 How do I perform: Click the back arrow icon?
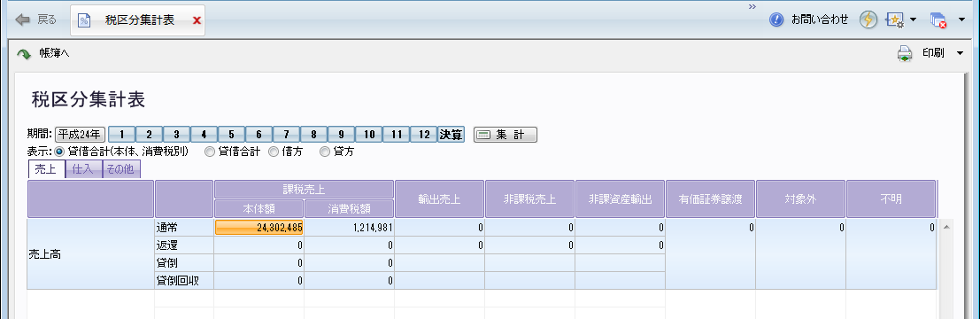tap(22, 20)
